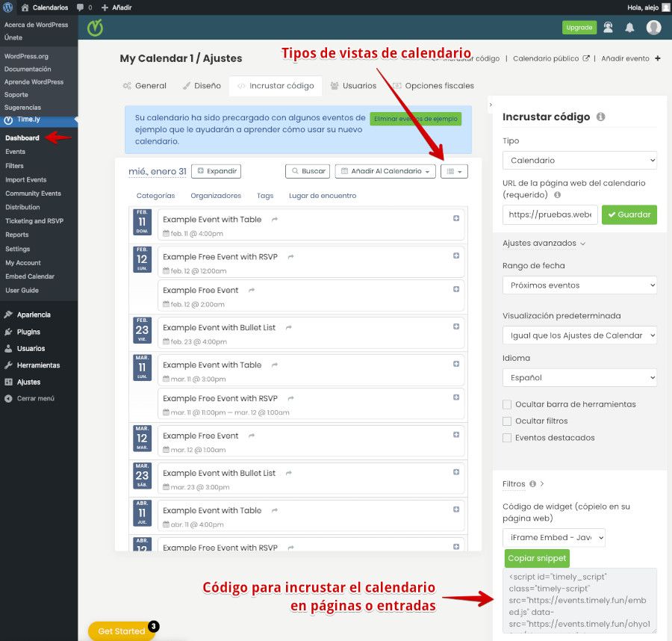672x641 pixels.
Task: Select the Incrustar código tab
Action: tap(276, 86)
